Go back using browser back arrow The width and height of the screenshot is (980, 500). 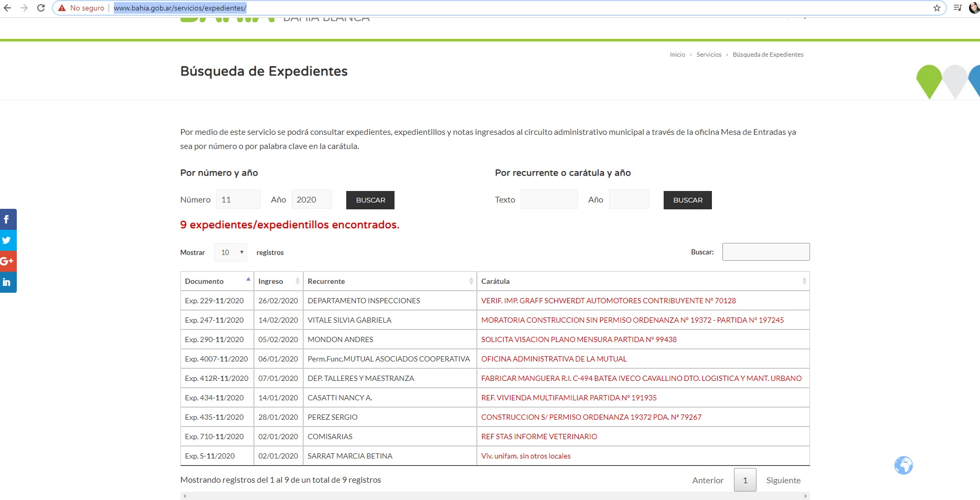[7, 8]
